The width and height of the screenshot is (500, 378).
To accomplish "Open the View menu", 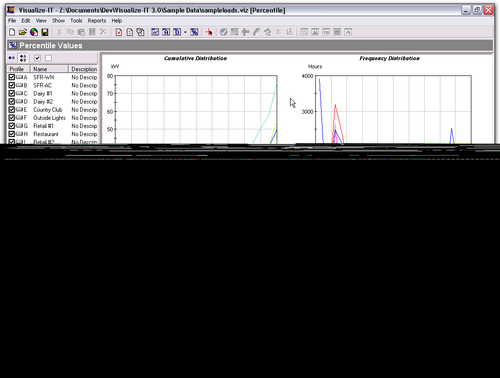I will coord(41,21).
